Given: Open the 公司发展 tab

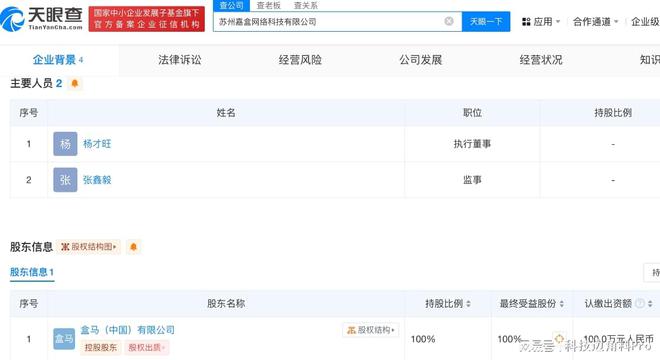Looking at the screenshot, I should (x=420, y=60).
